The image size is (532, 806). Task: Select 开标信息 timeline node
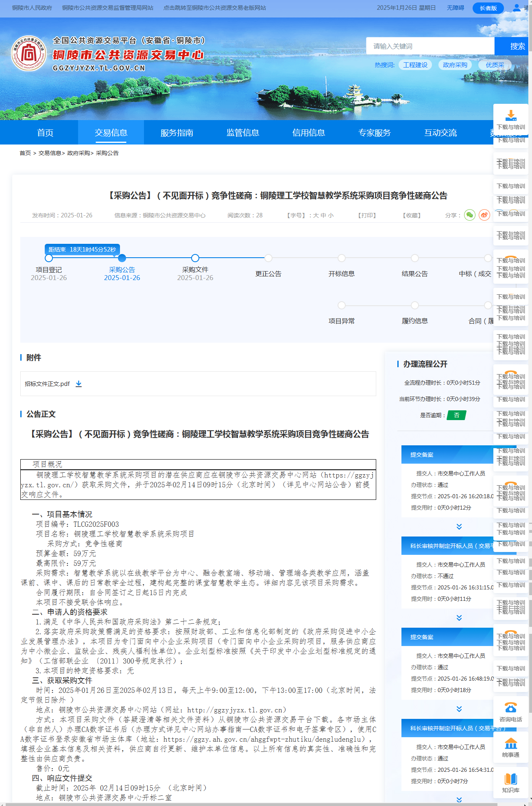342,258
